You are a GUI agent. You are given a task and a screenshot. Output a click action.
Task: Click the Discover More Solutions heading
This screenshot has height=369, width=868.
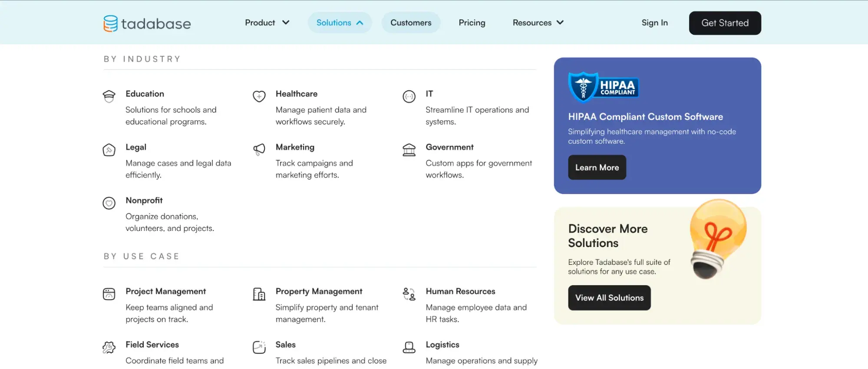[608, 236]
